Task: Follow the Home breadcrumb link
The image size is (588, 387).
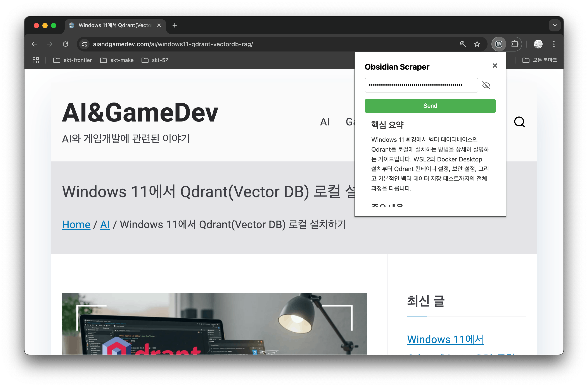Action: pyautogui.click(x=76, y=225)
